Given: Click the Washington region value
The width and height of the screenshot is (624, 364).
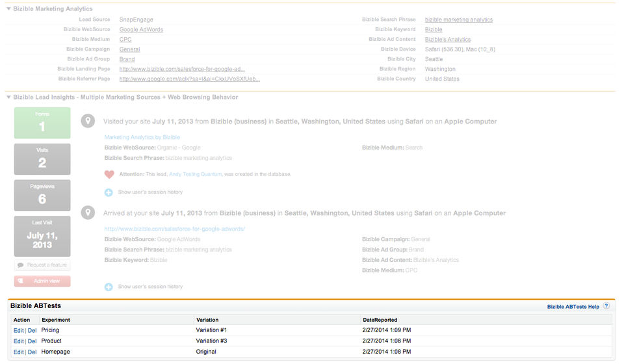Looking at the screenshot, I should [x=440, y=69].
